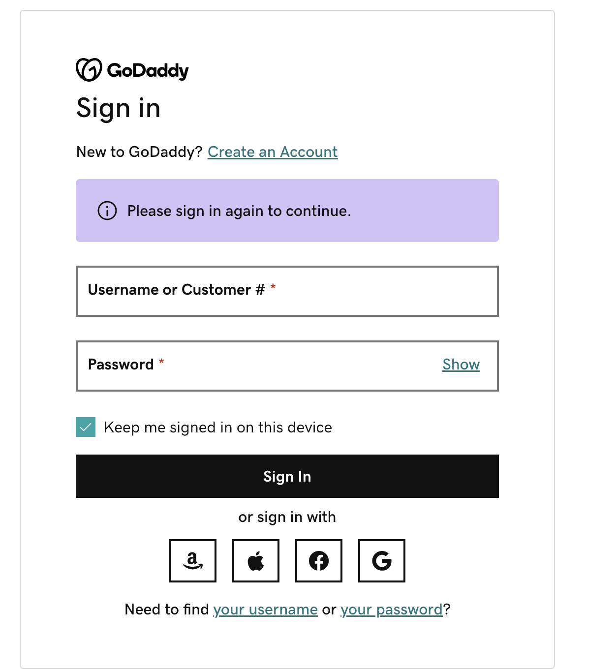
Task: Follow the 'your password' recovery link
Action: click(x=392, y=610)
